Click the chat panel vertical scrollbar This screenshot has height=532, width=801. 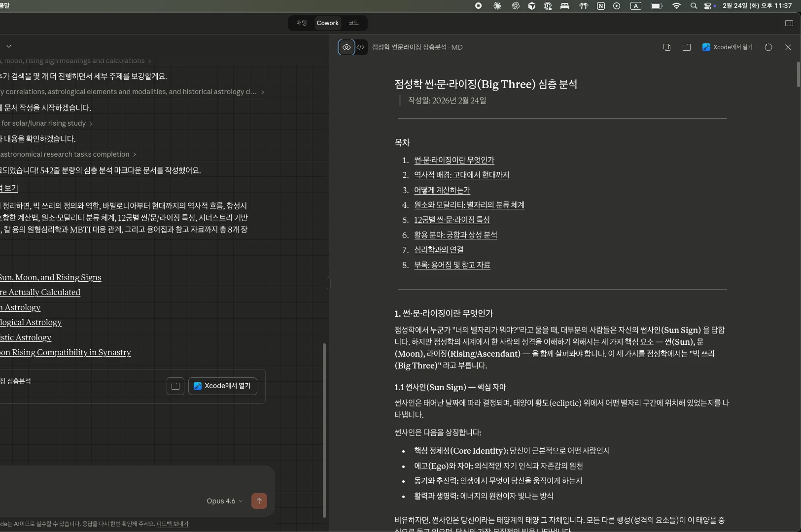tap(324, 430)
